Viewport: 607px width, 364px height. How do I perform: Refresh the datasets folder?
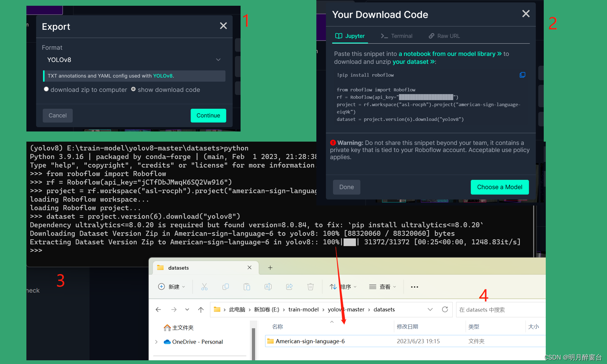[445, 309]
